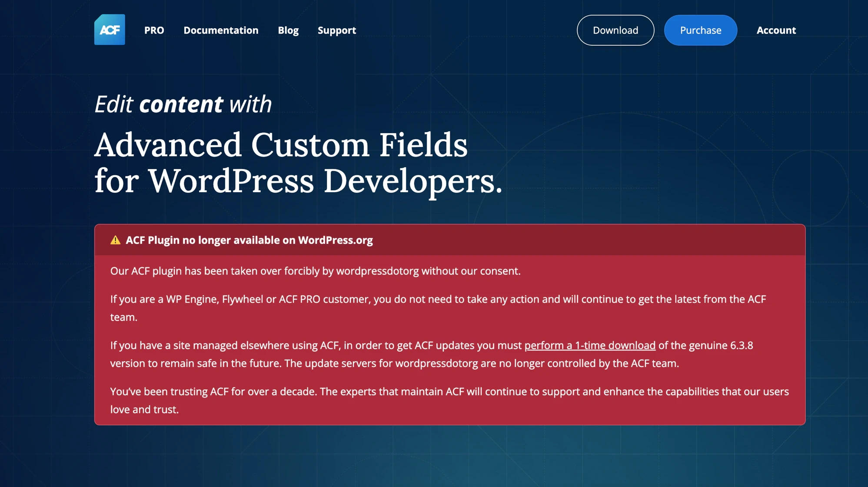The height and width of the screenshot is (487, 868).
Task: Click the blue Purchase button
Action: point(700,30)
